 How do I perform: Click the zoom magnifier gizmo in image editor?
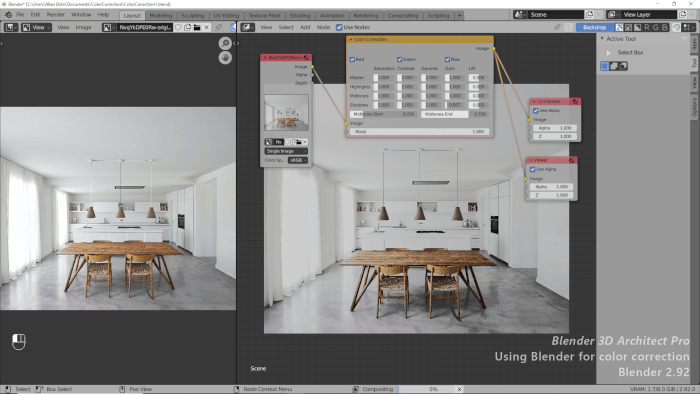pos(225,43)
